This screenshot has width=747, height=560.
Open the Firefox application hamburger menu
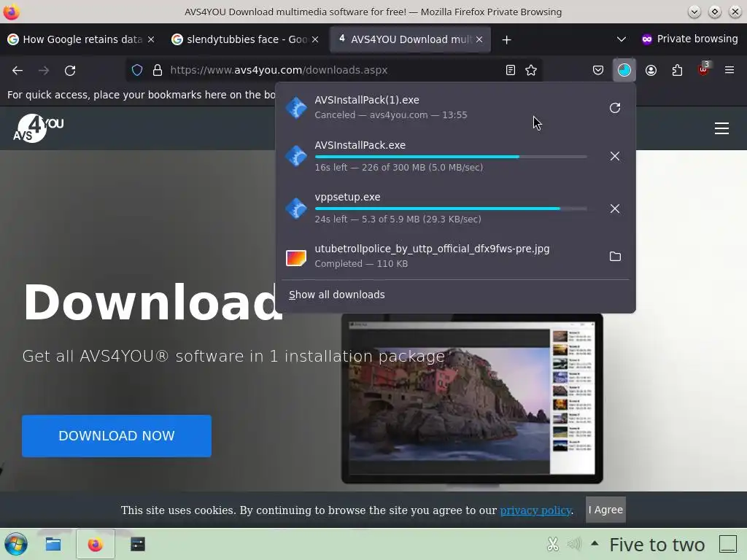click(729, 71)
